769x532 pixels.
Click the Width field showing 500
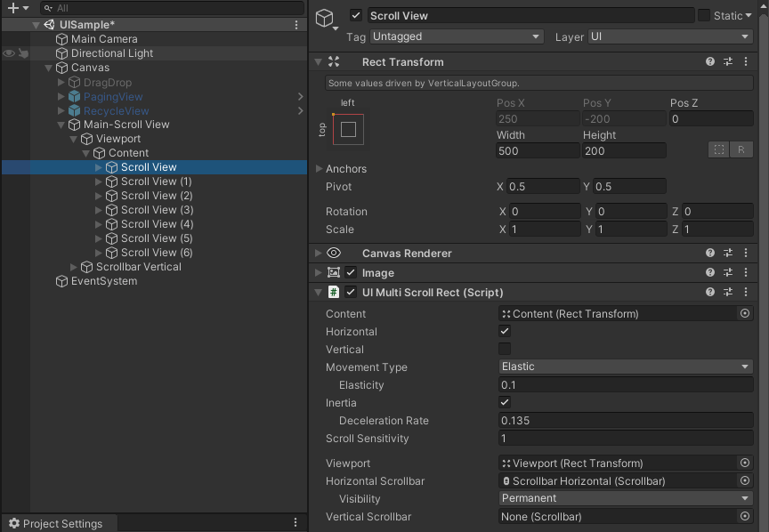(538, 150)
